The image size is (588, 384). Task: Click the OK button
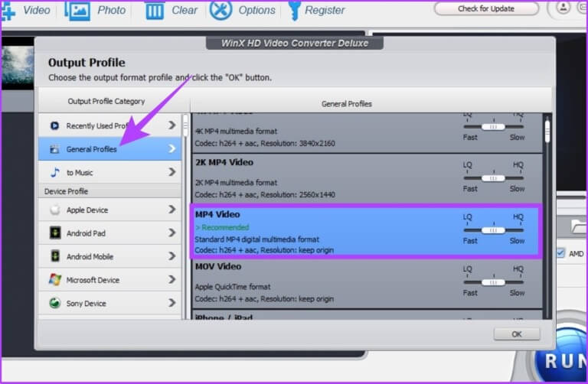click(517, 334)
